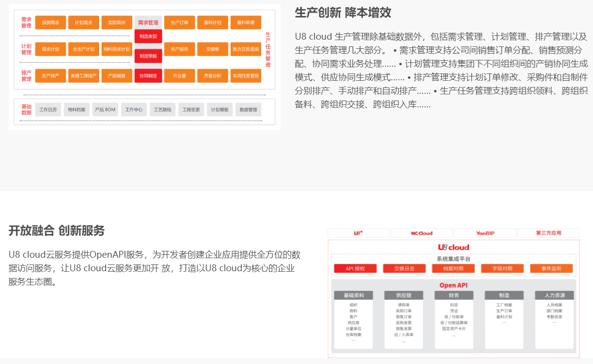
Task: Click the 基础资料 column header
Action: [x=354, y=295]
